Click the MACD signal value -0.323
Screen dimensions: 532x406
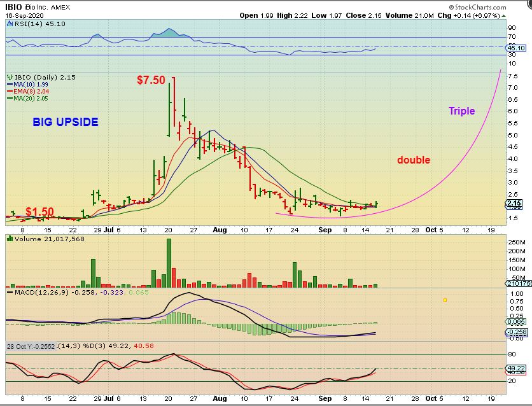[111, 292]
